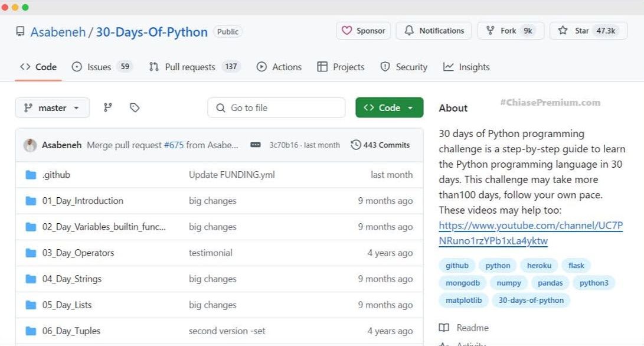Select the 30-days-of-python topic tag
This screenshot has width=644, height=346.
click(531, 301)
